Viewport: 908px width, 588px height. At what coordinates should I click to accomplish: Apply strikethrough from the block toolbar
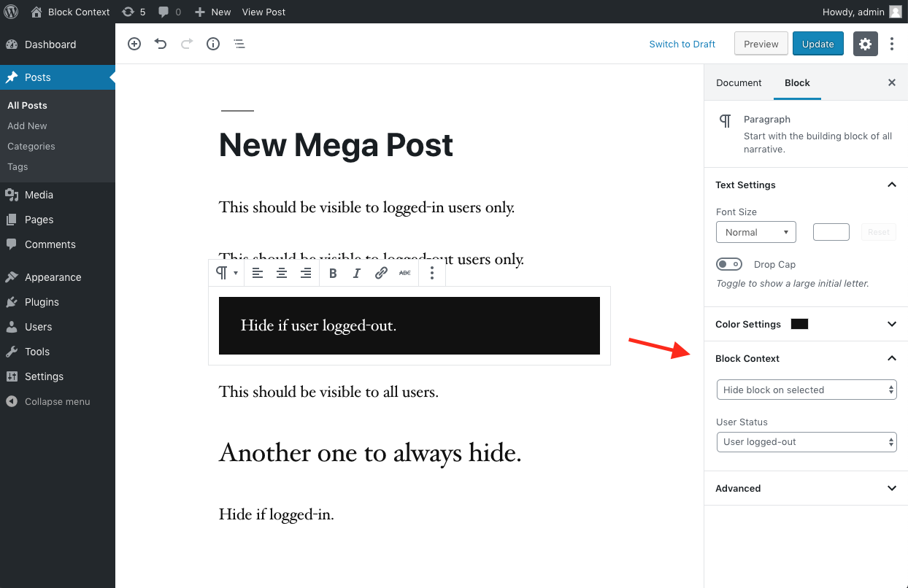coord(405,273)
